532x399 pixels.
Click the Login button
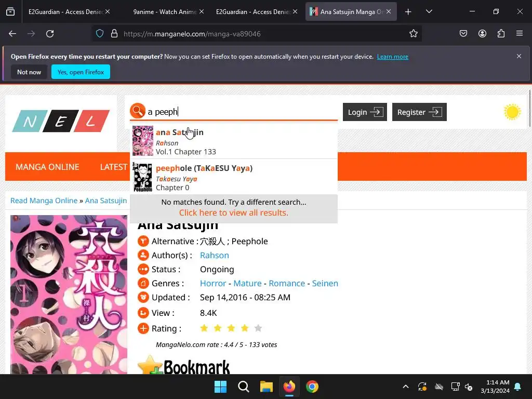(365, 112)
